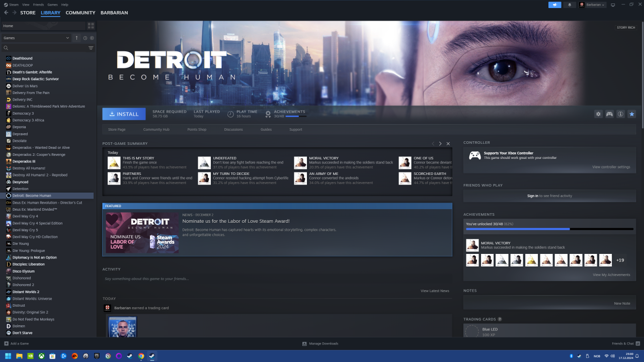Screen dimensions: 644x362
Task: Open the Points Shop link
Action: [197, 130]
